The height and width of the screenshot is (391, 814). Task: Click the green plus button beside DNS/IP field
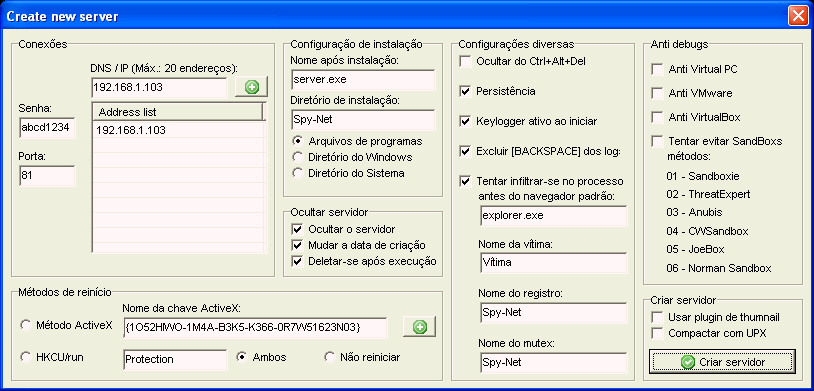(251, 87)
